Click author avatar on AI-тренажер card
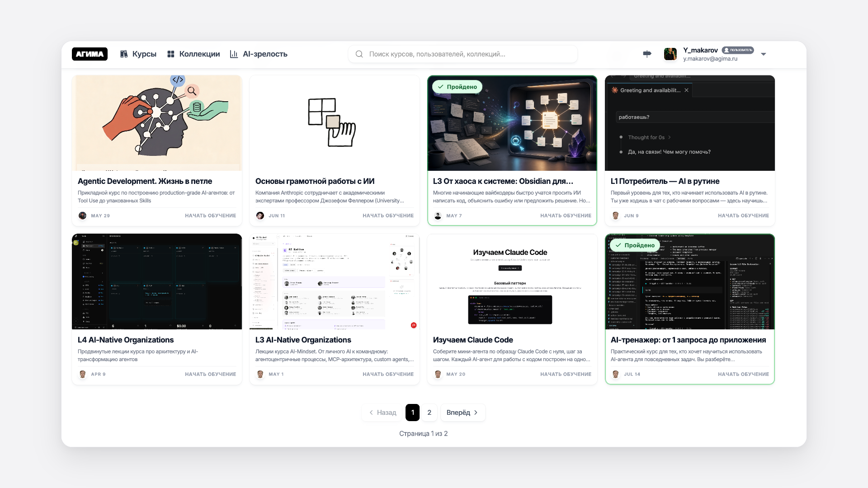The height and width of the screenshot is (488, 868). point(615,374)
